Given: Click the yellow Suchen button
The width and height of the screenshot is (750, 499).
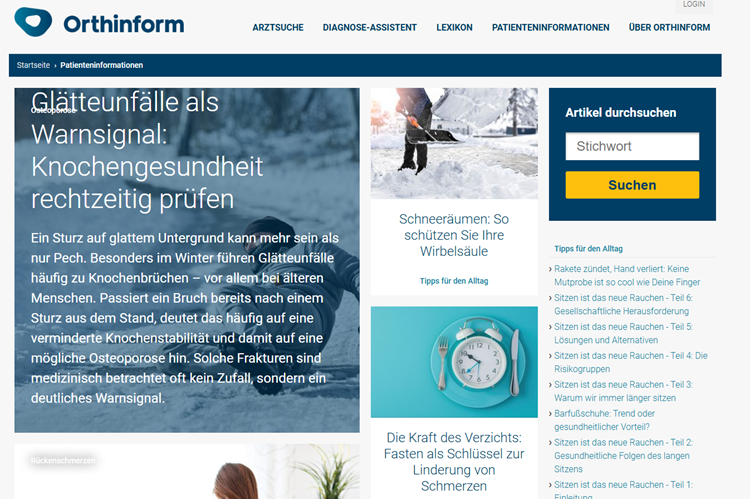Looking at the screenshot, I should (x=632, y=185).
